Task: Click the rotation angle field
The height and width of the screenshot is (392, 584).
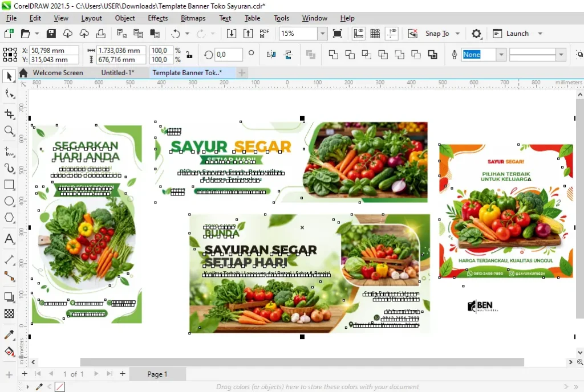Action: tap(228, 55)
